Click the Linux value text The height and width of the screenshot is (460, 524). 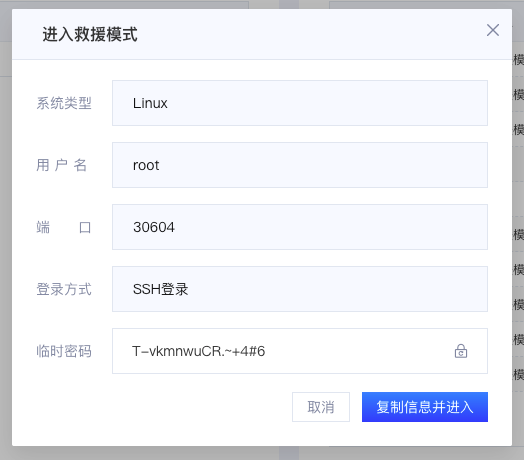150,103
